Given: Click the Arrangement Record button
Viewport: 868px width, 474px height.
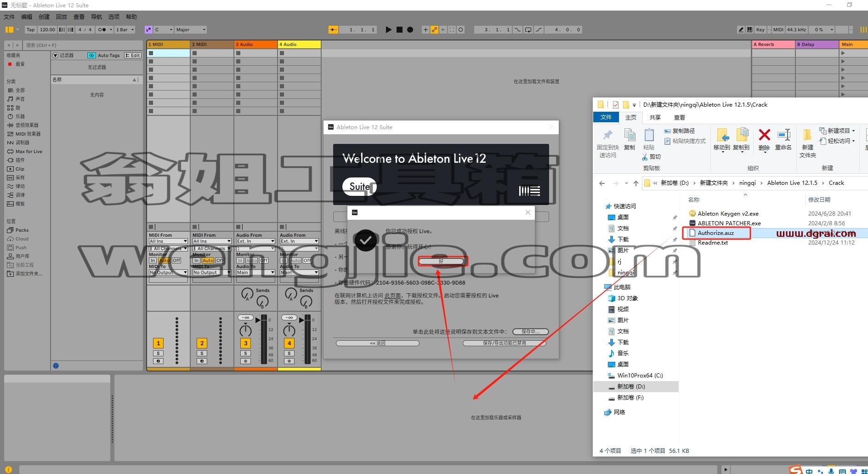Looking at the screenshot, I should (x=410, y=29).
